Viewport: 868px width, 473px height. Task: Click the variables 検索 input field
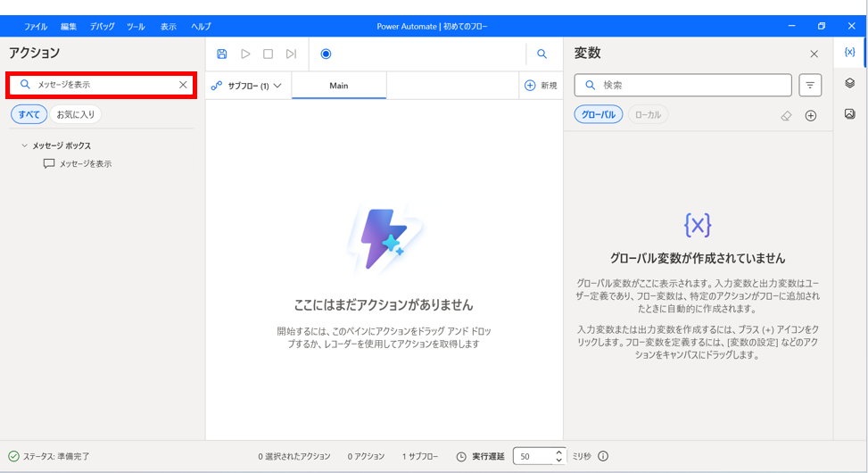click(x=692, y=85)
